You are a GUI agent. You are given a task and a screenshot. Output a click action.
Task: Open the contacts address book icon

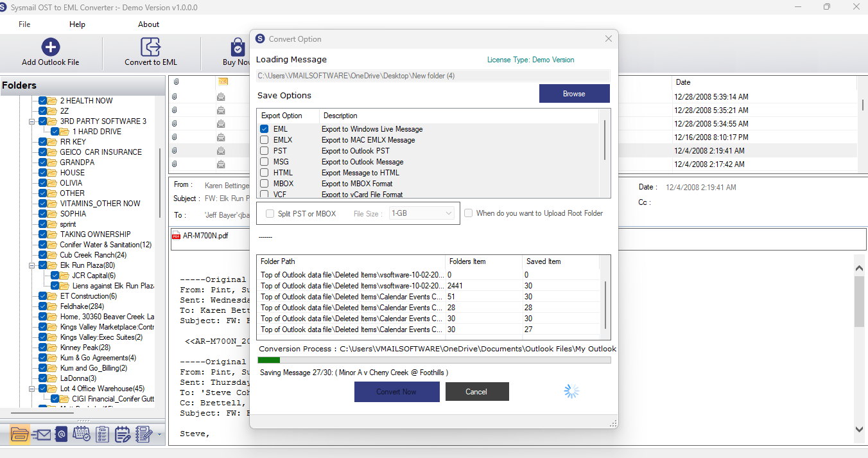point(61,435)
